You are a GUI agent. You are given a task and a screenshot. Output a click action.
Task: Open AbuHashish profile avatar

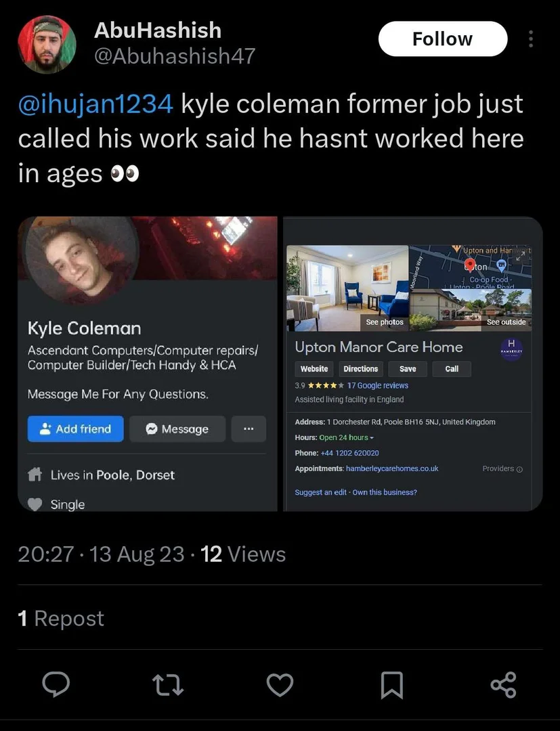click(47, 44)
